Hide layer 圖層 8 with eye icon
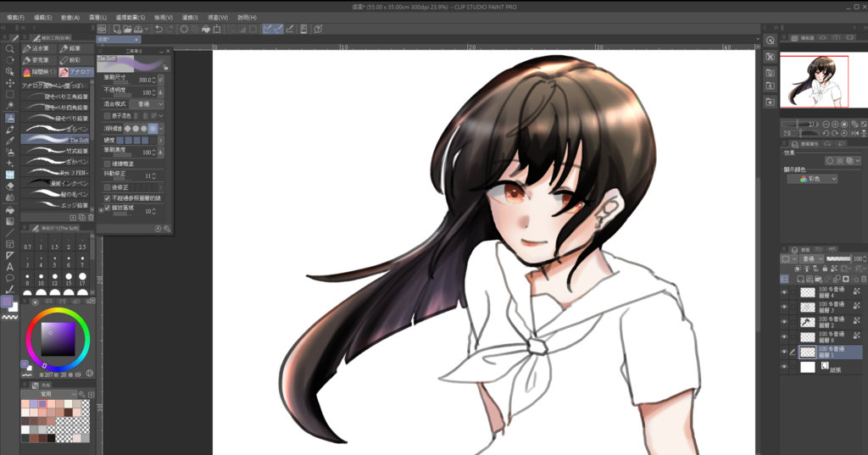Viewport: 868px width, 455px height. coord(784,336)
